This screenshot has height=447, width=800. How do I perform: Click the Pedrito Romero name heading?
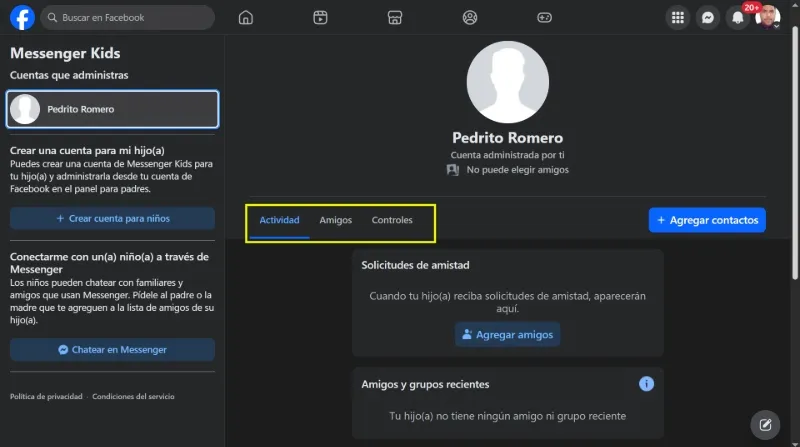[507, 138]
